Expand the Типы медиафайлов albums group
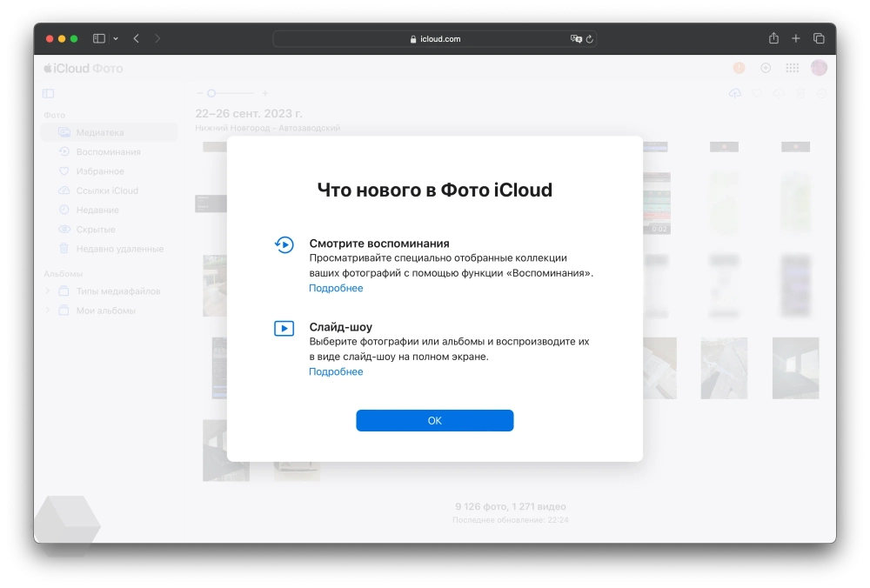This screenshot has width=870, height=588. pyautogui.click(x=48, y=291)
